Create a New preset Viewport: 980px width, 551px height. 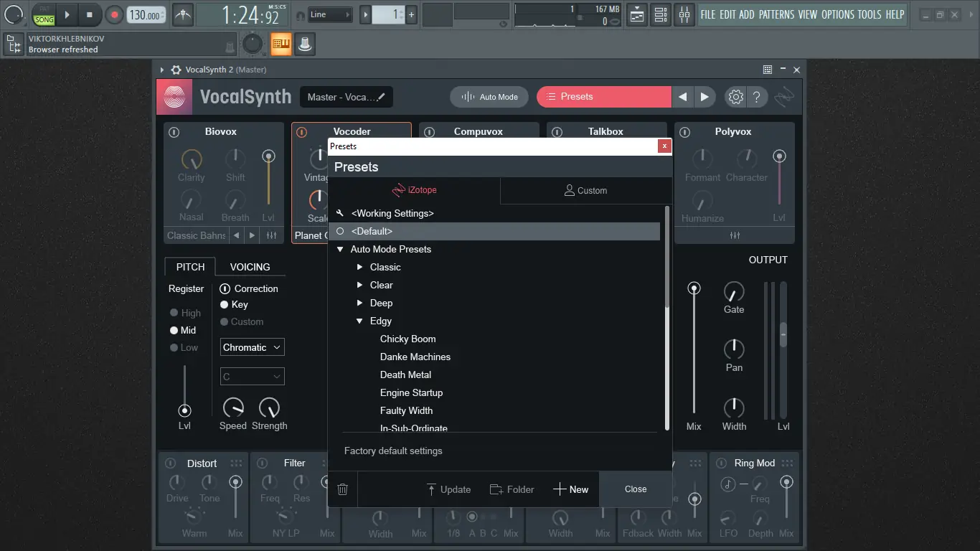pyautogui.click(x=571, y=489)
